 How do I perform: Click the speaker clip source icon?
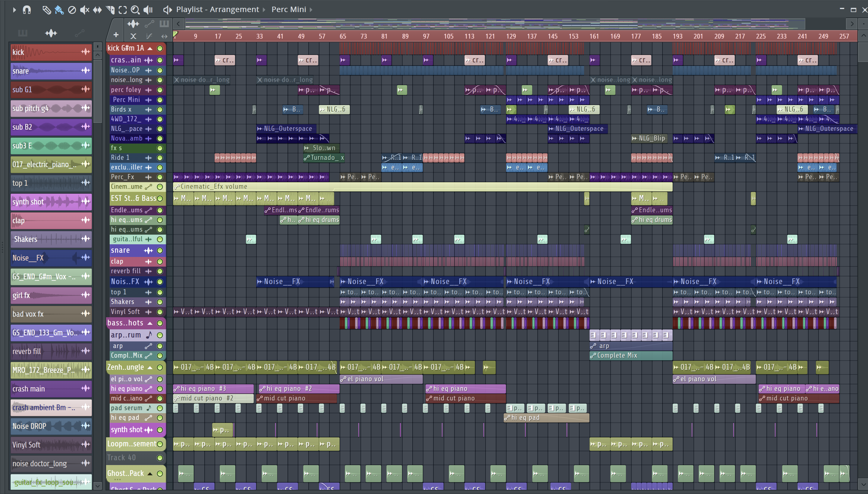(x=168, y=10)
